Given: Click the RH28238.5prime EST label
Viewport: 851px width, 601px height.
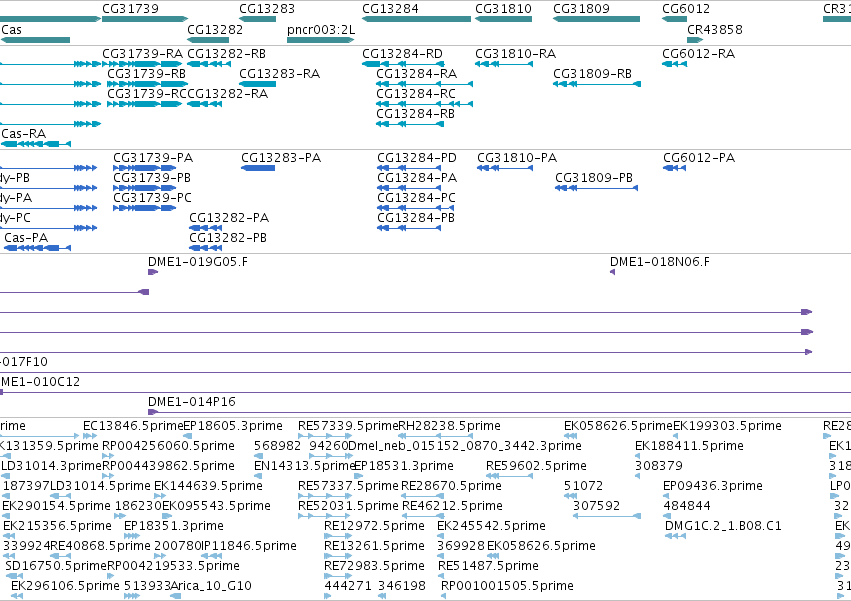Looking at the screenshot, I should tap(449, 426).
